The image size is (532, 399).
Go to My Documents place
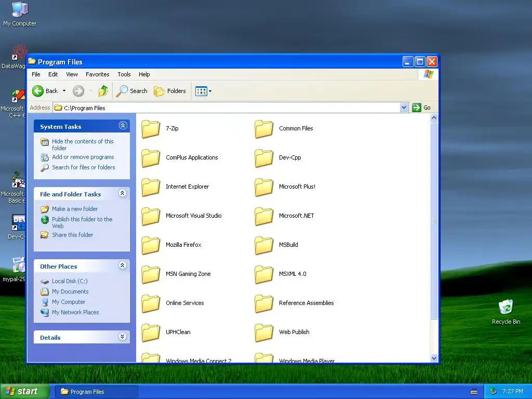click(x=70, y=291)
